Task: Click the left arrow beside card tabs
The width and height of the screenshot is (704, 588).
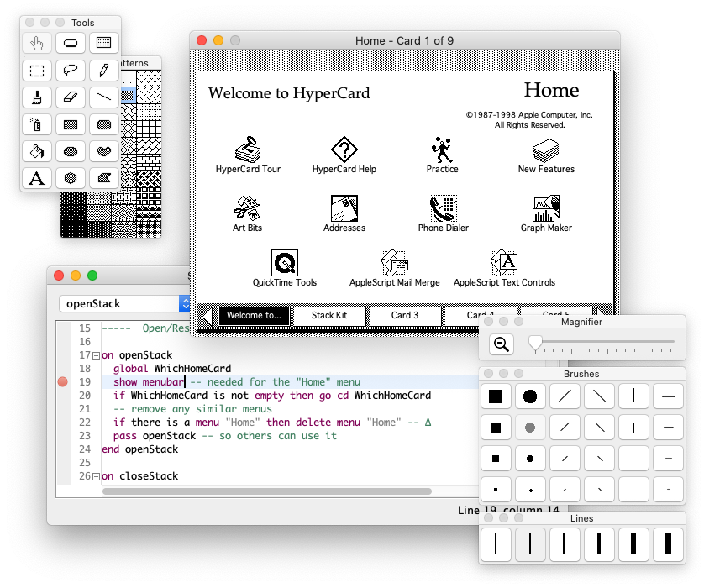Action: click(x=207, y=316)
